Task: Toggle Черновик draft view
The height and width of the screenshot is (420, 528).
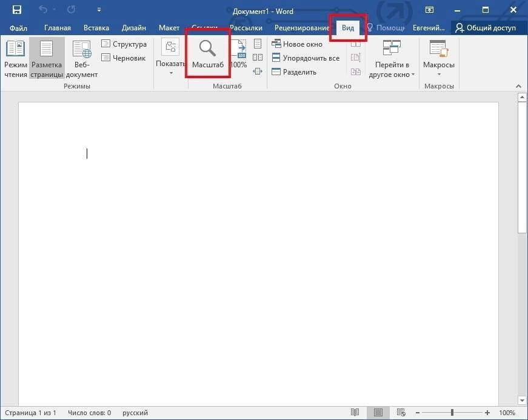Action: [x=124, y=58]
